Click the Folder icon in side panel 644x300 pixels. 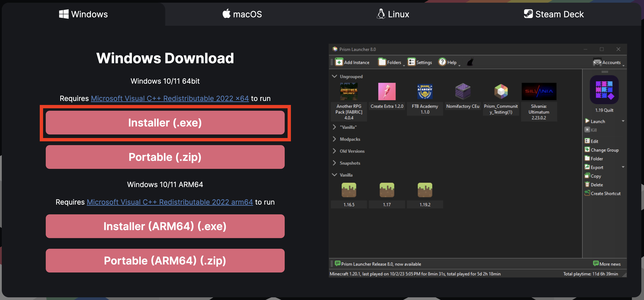pos(587,158)
